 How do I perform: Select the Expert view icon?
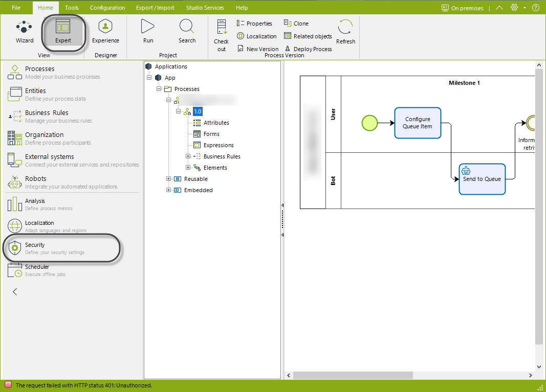pyautogui.click(x=63, y=32)
